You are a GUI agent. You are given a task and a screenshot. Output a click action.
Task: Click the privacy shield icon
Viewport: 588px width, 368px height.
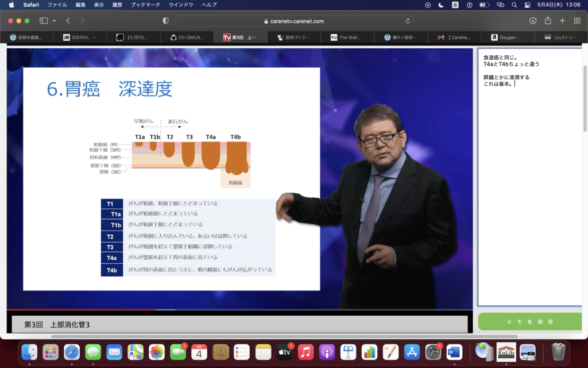166,21
